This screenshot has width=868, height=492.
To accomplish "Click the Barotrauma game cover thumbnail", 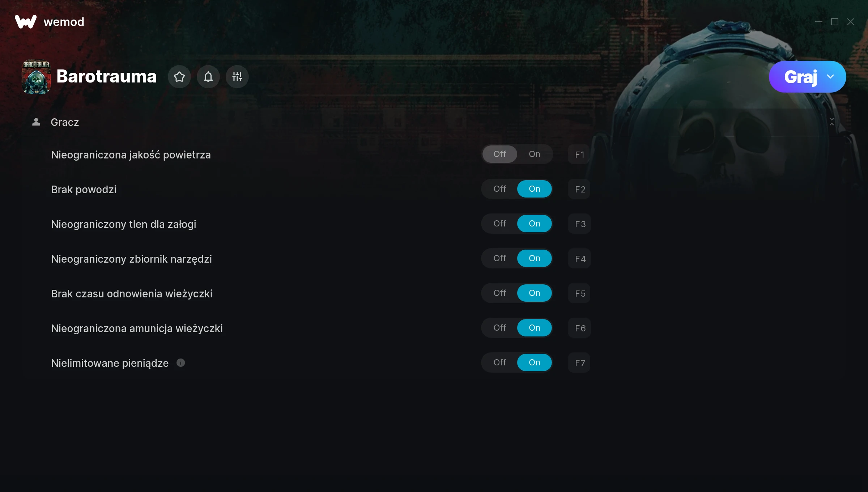I will click(36, 77).
